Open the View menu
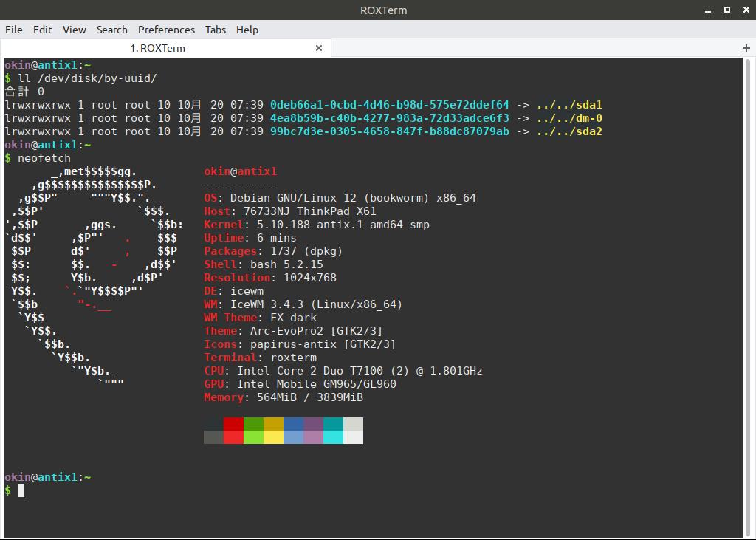This screenshot has height=540, width=756. 75,30
